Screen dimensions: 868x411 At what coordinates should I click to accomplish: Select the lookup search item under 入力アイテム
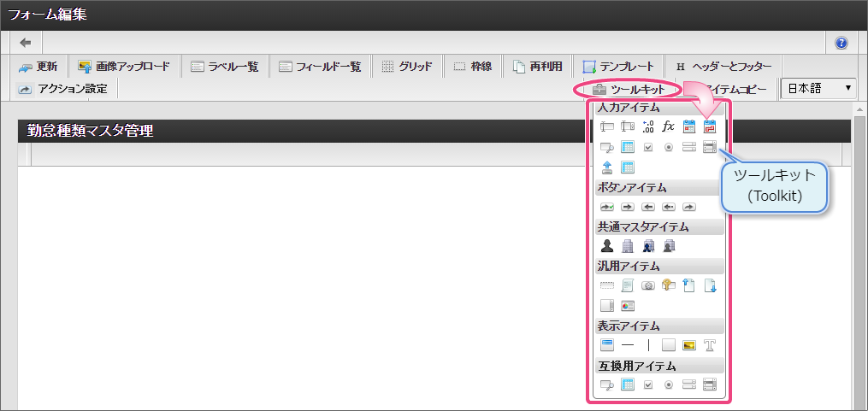point(607,147)
